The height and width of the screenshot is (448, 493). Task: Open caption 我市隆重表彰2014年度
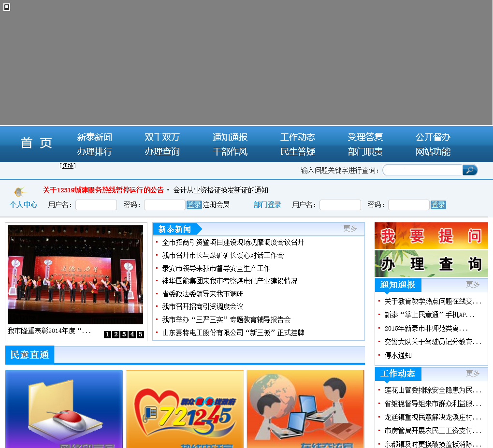(49, 331)
